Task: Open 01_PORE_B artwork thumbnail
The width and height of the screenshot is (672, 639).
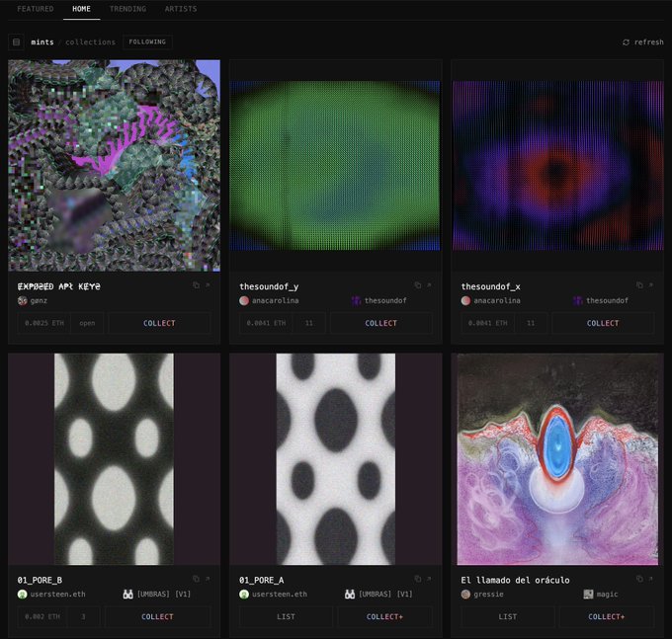Action: coord(114,458)
